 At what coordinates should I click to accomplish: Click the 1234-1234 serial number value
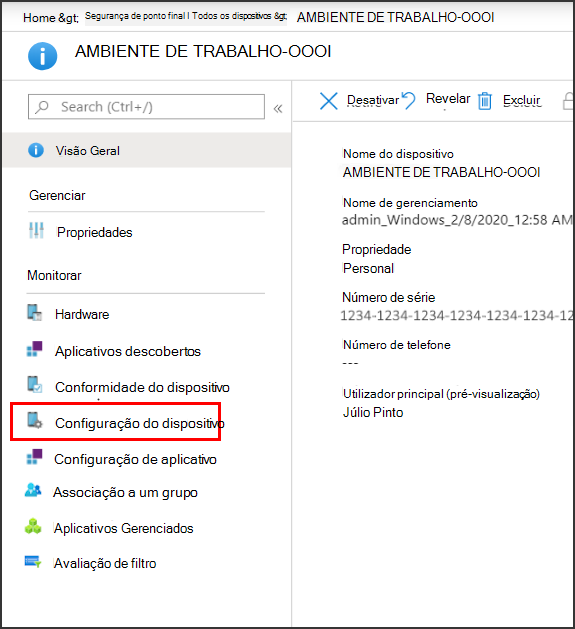click(457, 316)
